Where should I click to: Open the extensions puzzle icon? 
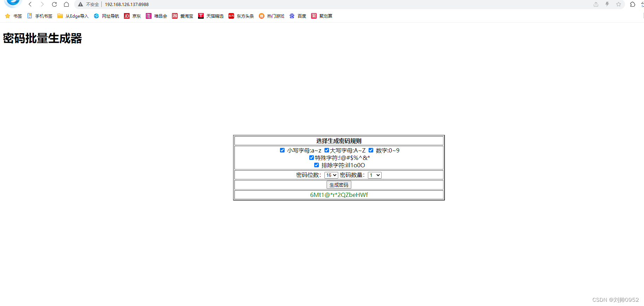click(633, 4)
